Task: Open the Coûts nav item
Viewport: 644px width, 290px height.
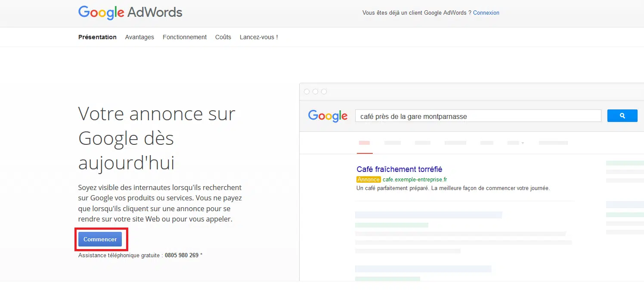Action: tap(223, 37)
